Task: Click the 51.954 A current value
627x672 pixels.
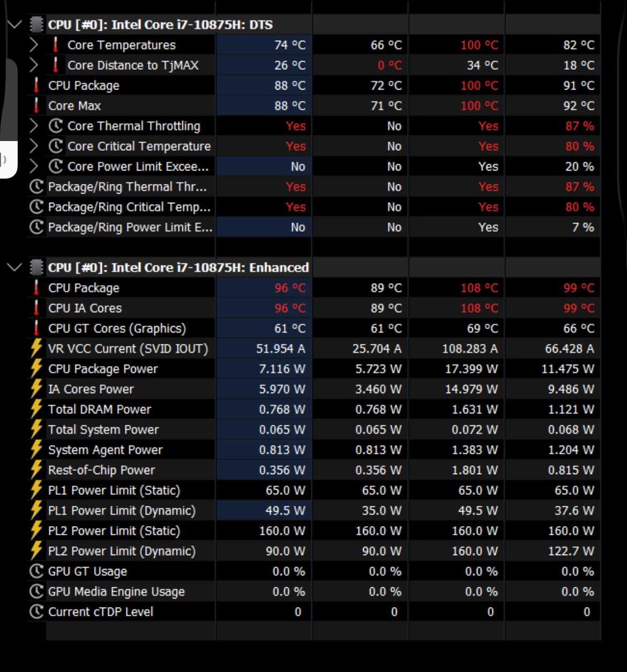Action: (x=281, y=349)
